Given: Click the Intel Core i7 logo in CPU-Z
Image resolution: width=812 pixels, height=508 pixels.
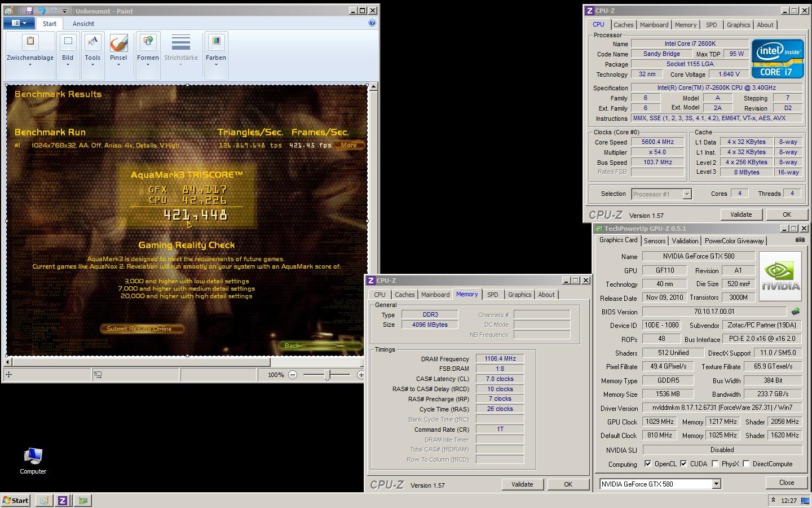Looking at the screenshot, I should pos(777,58).
